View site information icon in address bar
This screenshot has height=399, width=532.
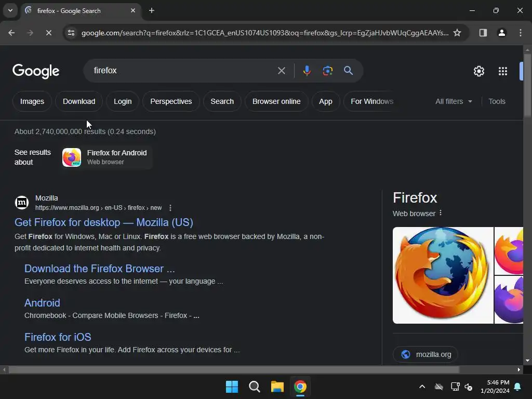[x=71, y=33]
